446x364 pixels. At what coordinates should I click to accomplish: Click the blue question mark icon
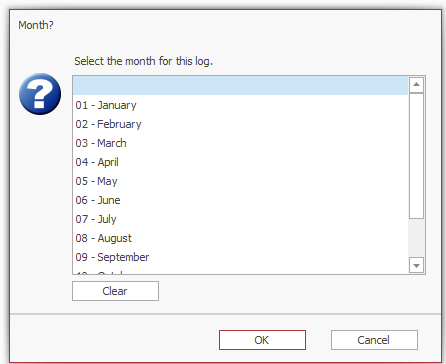pos(40,94)
